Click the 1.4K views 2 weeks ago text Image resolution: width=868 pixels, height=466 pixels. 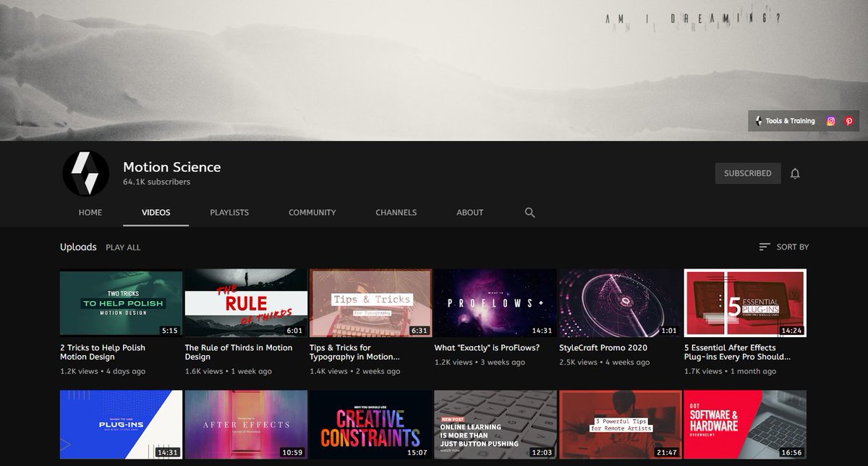(355, 371)
